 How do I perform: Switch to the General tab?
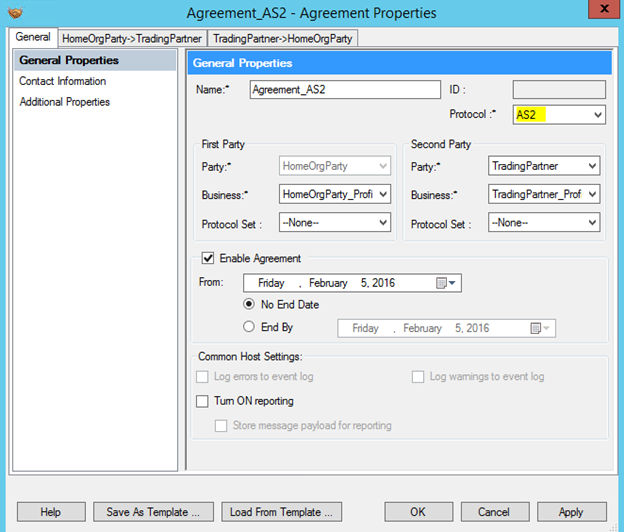point(33,37)
